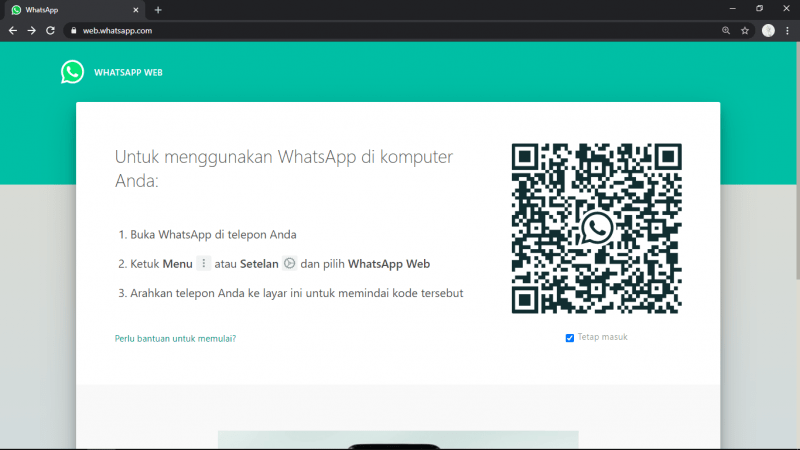This screenshot has height=450, width=800.
Task: Open the Perlu bantuan untuk memulai? link
Action: point(175,338)
